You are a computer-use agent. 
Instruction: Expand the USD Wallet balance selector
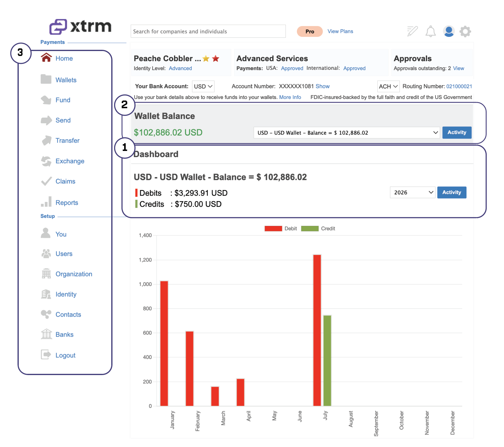click(x=347, y=133)
